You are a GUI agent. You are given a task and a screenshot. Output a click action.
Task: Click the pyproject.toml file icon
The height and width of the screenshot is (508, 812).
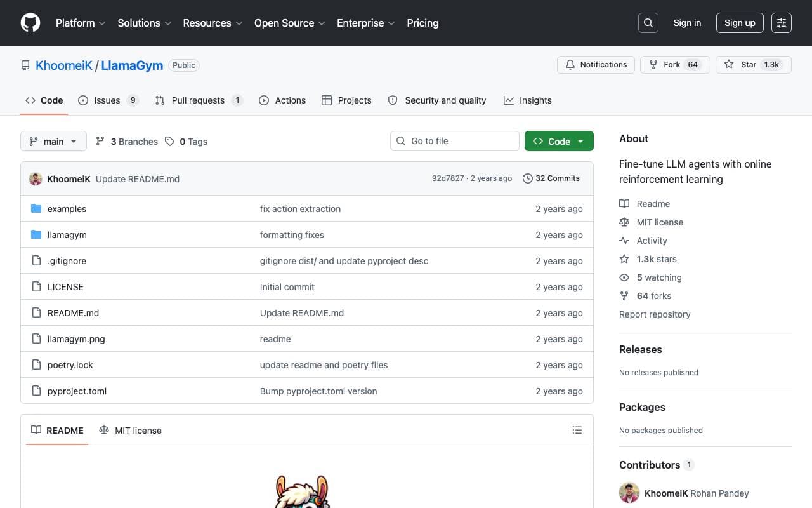36,391
